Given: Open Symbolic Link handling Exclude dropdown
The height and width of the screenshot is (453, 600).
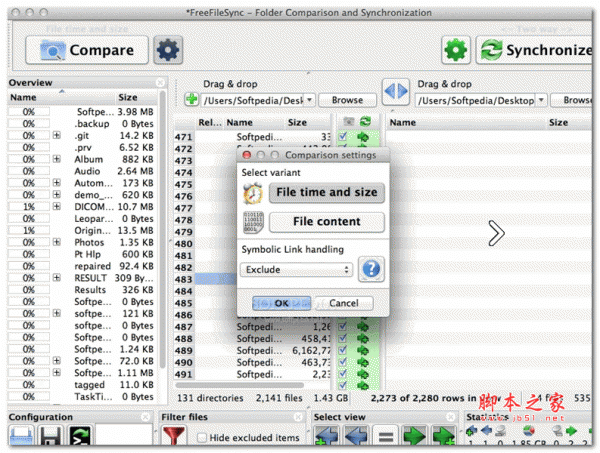Looking at the screenshot, I should (x=296, y=269).
